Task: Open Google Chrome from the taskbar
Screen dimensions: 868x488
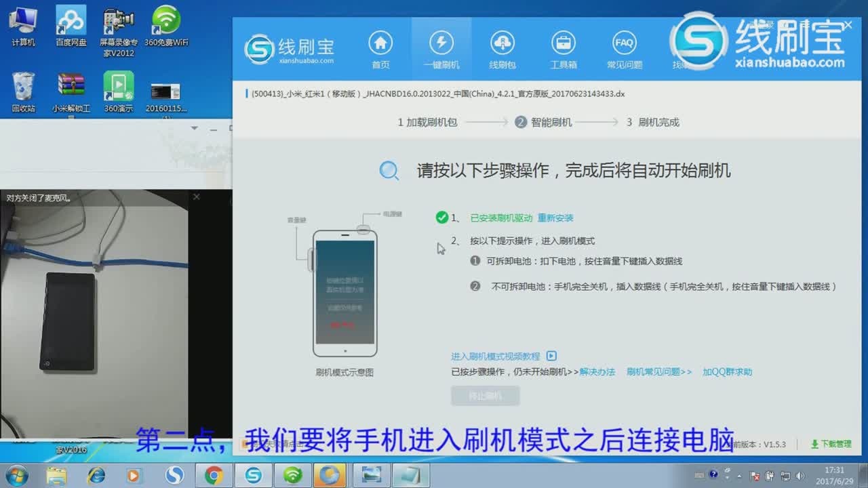Action: 214,475
